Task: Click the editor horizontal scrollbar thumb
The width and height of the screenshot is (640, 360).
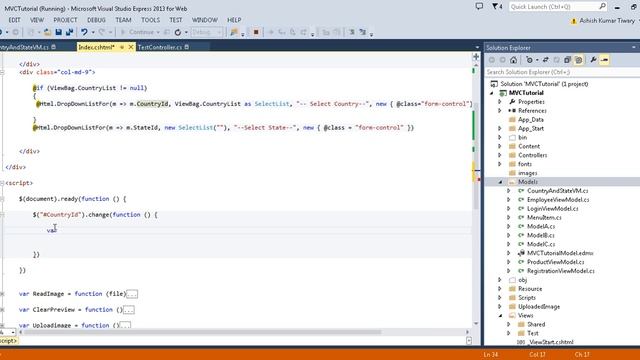Action: pyautogui.click(x=203, y=332)
